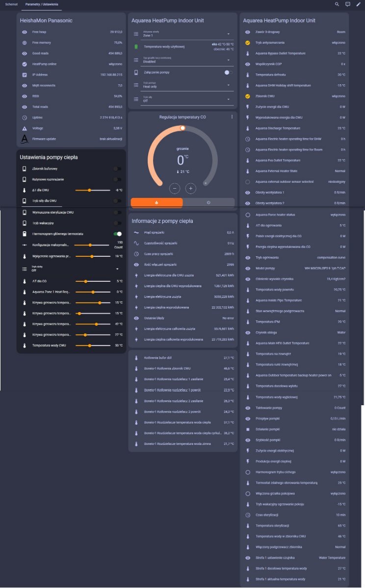The image size is (365, 588).
Task: Select the orange flame heat mode button
Action: (x=156, y=202)
